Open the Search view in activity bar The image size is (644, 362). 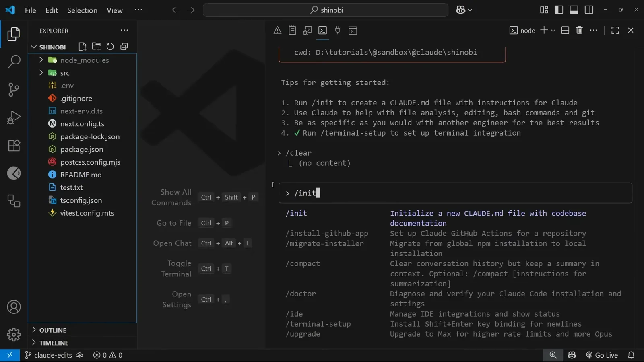[14, 62]
